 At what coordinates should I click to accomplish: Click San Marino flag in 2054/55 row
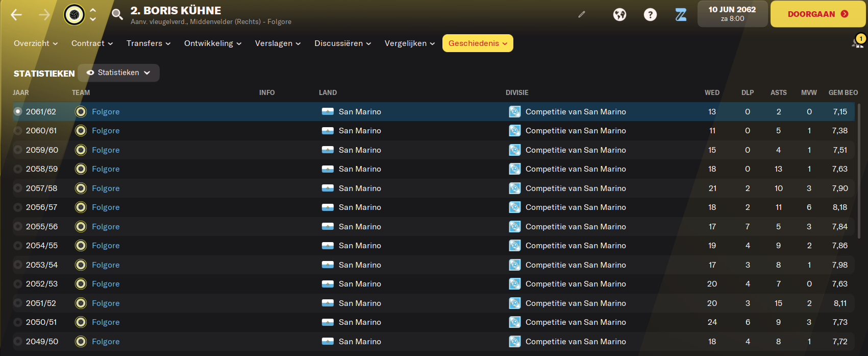328,246
